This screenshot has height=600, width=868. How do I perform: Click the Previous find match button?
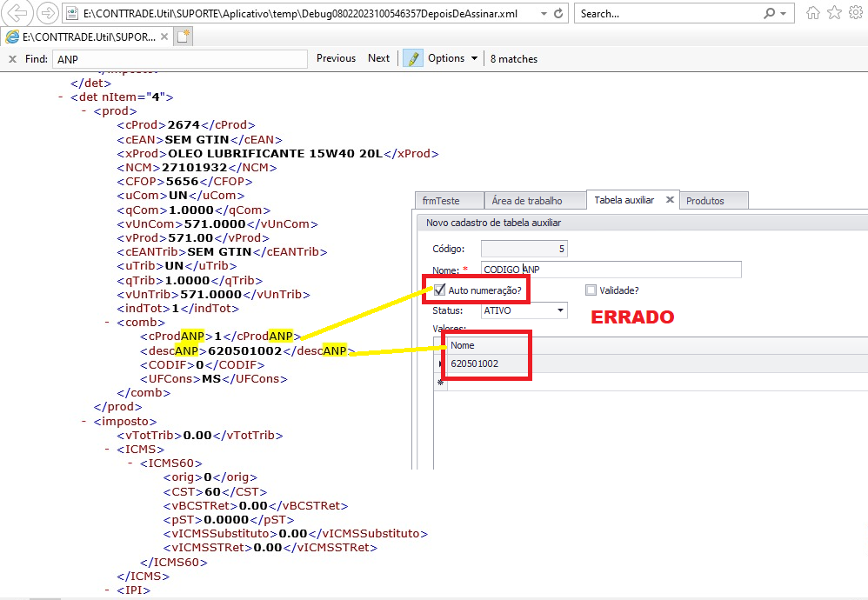click(336, 58)
